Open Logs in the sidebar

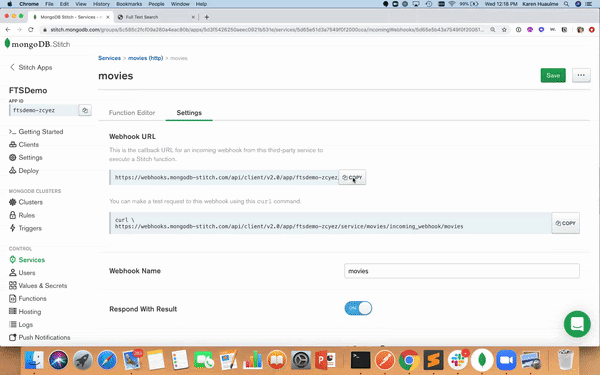(x=21, y=324)
